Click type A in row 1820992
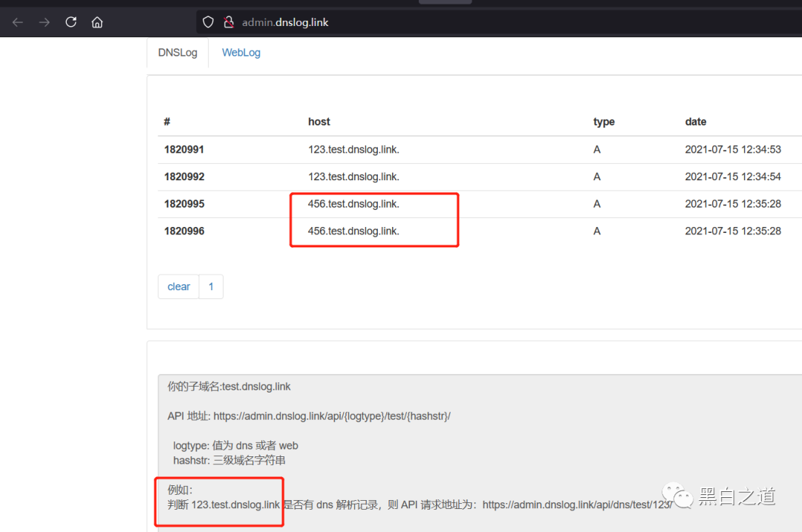This screenshot has width=802, height=532. point(597,177)
